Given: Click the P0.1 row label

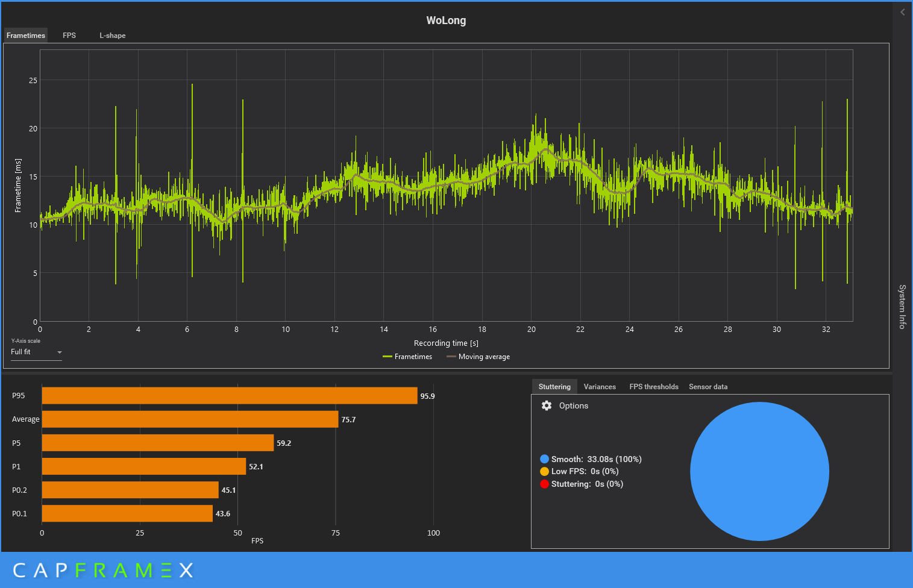Looking at the screenshot, I should click(19, 513).
